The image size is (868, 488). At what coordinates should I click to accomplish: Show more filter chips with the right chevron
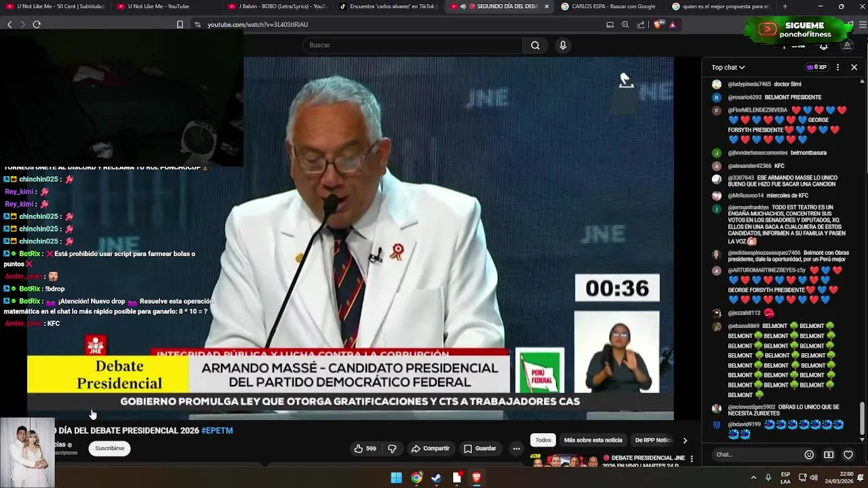pos(685,441)
